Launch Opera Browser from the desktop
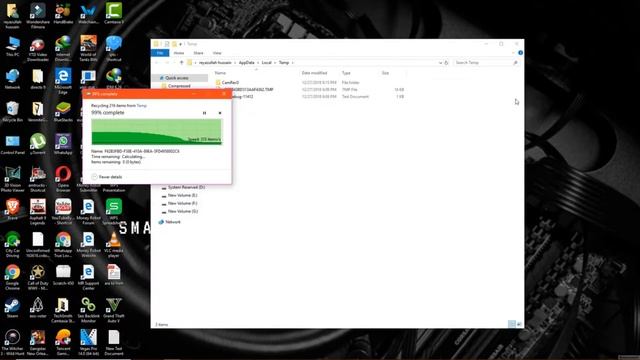The height and width of the screenshot is (360, 640). [63, 180]
